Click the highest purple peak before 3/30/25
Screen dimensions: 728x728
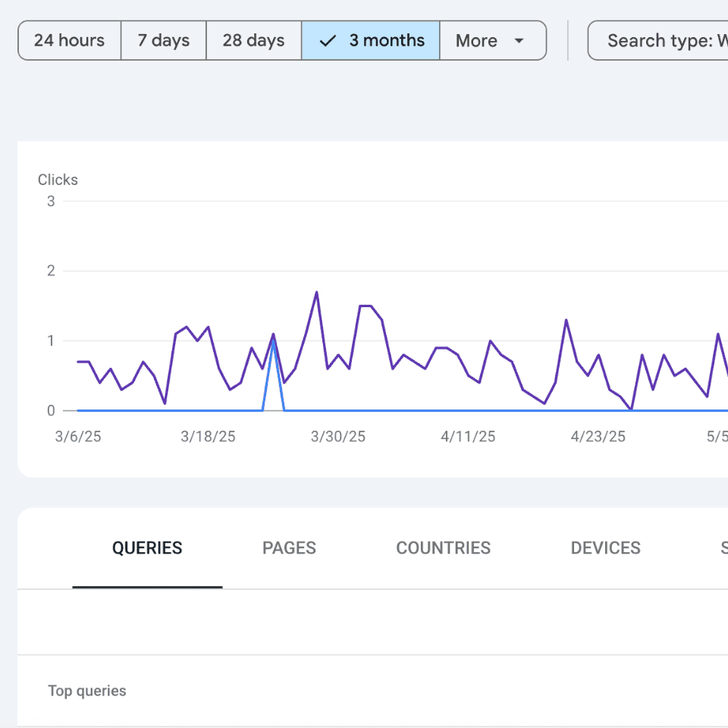(316, 292)
